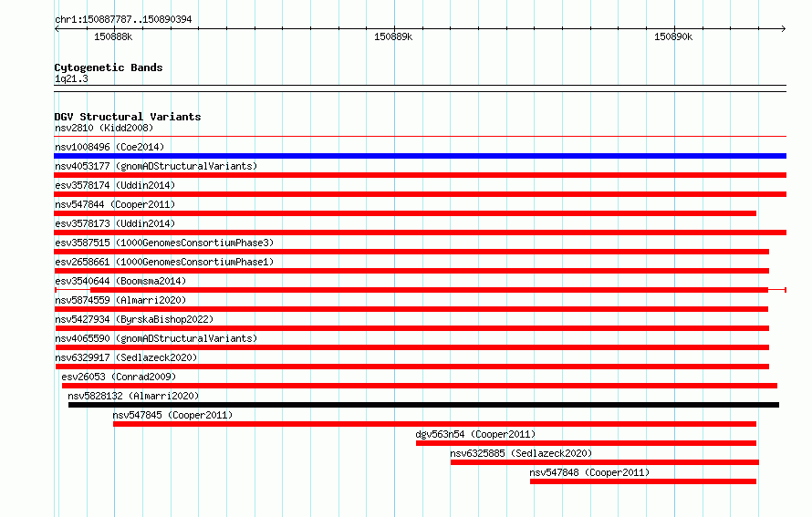Image resolution: width=812 pixels, height=517 pixels.
Task: Open the esv3578174 (Uddin2014) label
Action: point(115,185)
